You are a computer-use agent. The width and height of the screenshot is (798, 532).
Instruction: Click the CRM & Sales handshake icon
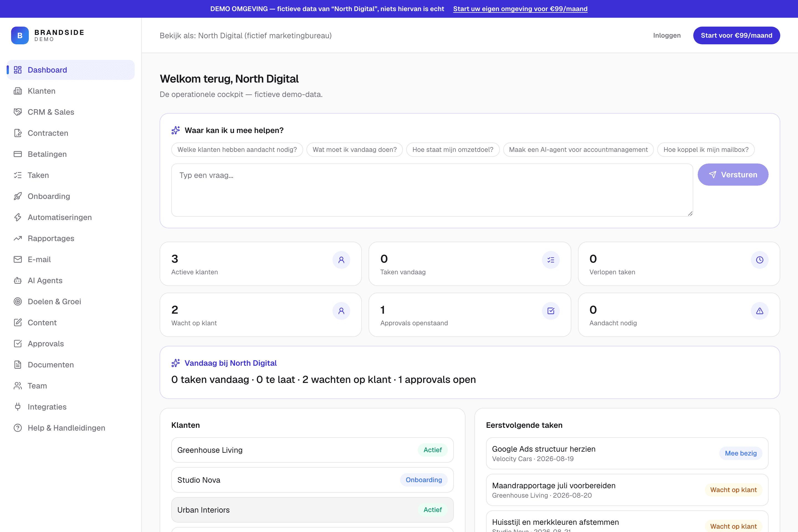pos(18,112)
